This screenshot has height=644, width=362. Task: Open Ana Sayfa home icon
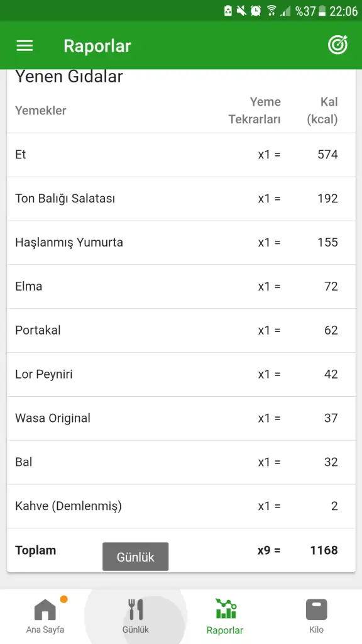coord(45,609)
